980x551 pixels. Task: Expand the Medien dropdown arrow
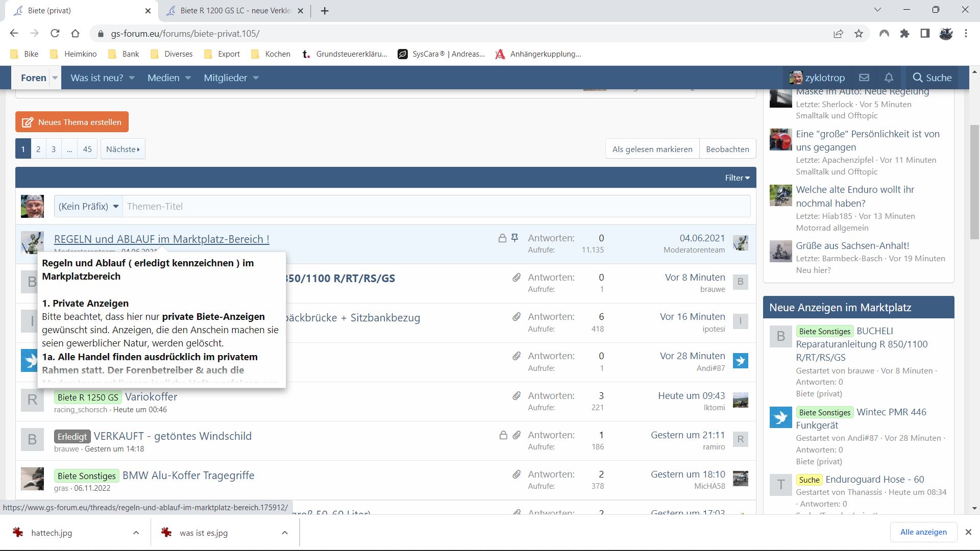click(188, 78)
